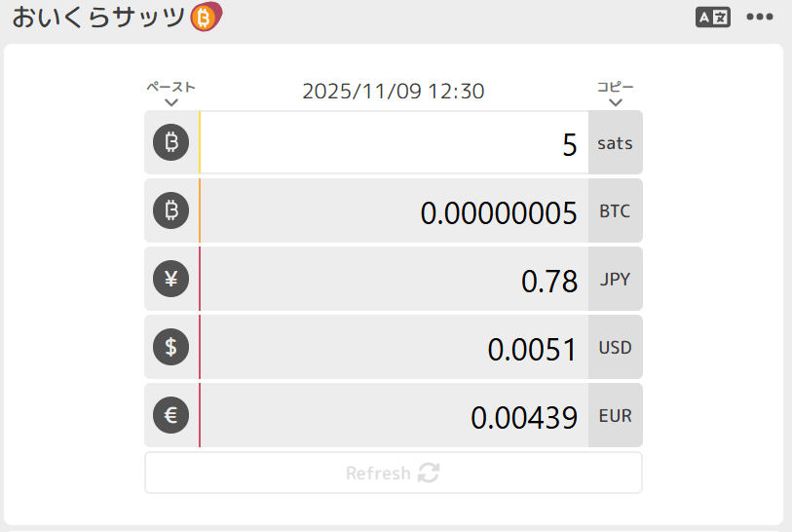
Task: Select the USD unit label
Action: [615, 348]
